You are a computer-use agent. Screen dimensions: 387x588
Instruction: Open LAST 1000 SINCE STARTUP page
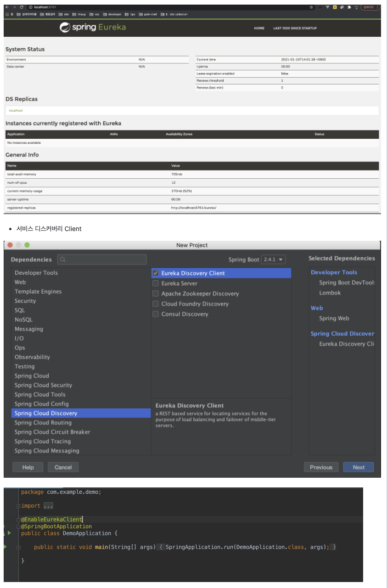coord(295,28)
